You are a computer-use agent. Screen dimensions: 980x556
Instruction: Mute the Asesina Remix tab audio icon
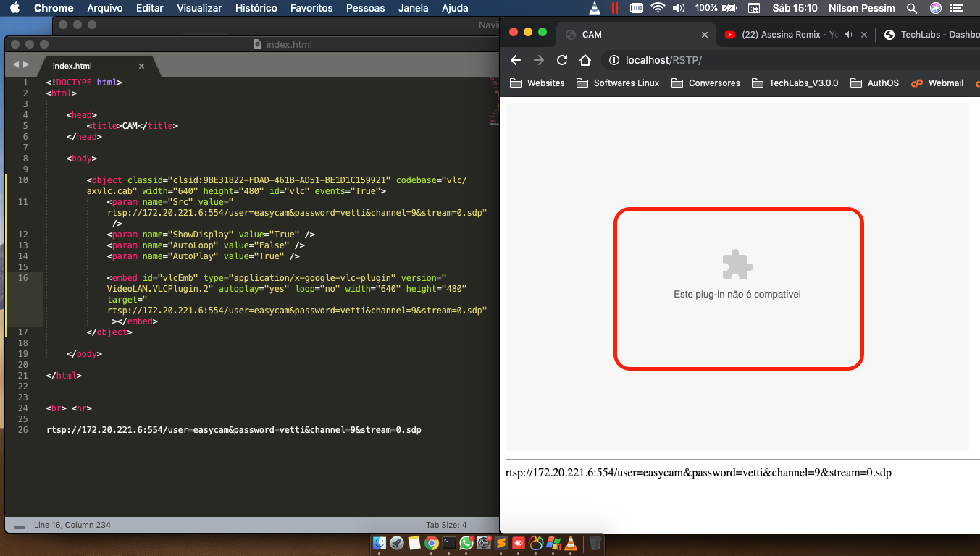847,35
